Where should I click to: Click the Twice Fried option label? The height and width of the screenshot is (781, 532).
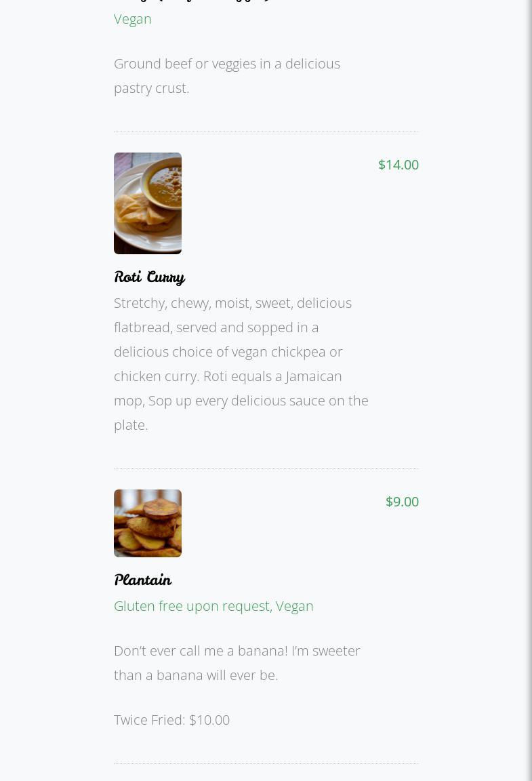tap(149, 719)
